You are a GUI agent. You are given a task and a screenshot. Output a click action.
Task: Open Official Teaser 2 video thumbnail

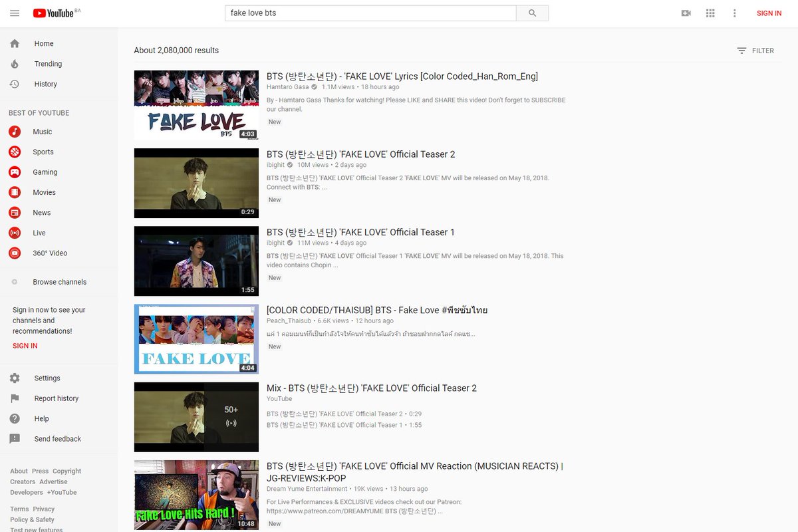(x=196, y=183)
